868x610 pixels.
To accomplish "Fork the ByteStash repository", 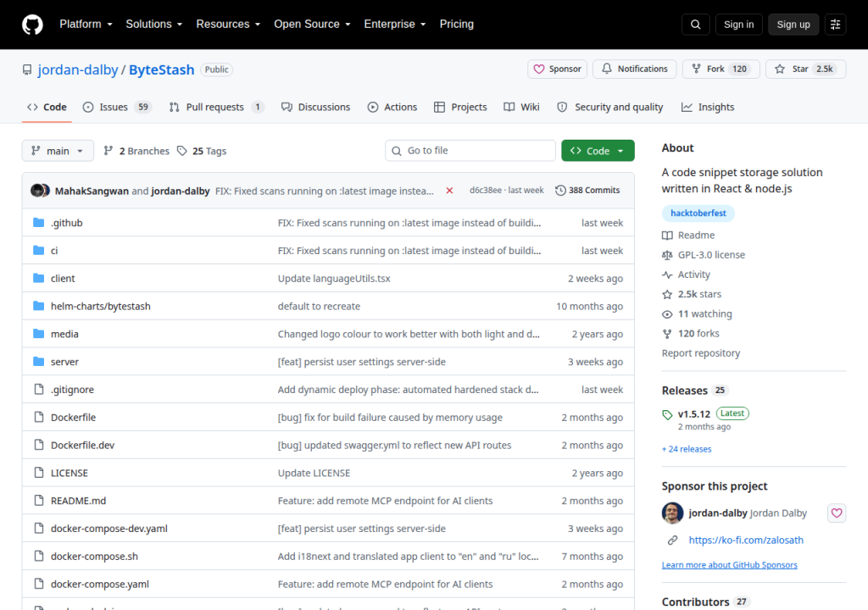I will point(721,69).
